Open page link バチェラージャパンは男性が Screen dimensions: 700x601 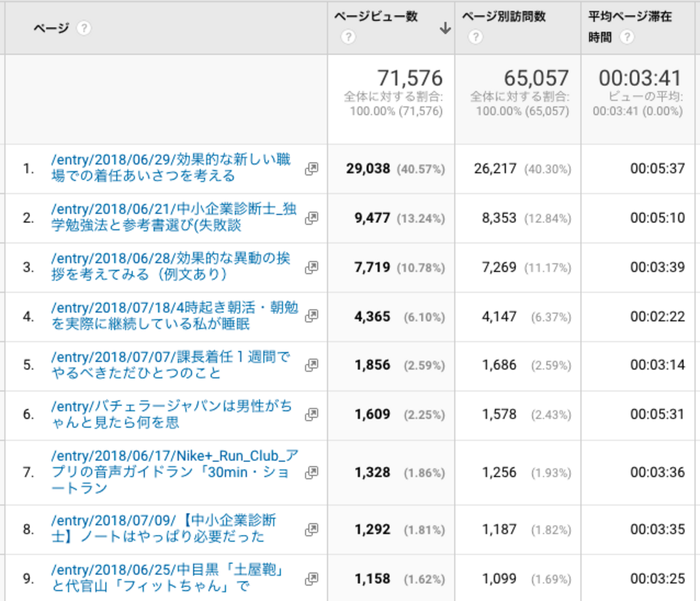point(172,414)
